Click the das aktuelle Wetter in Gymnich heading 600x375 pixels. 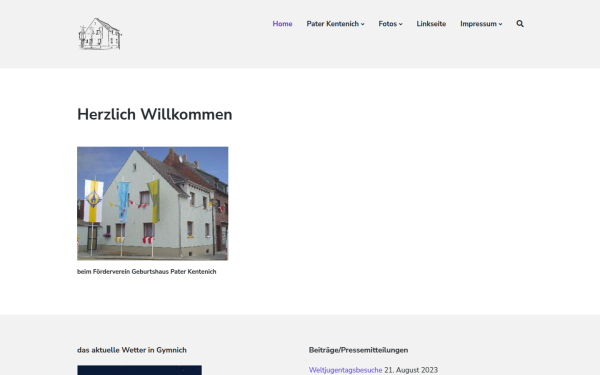click(132, 350)
